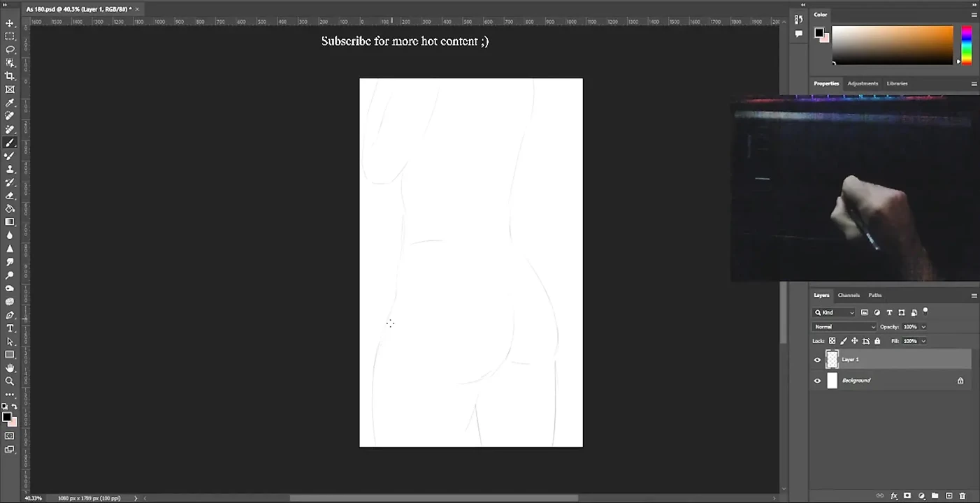
Task: Create a new layer with plus icon
Action: tap(949, 496)
